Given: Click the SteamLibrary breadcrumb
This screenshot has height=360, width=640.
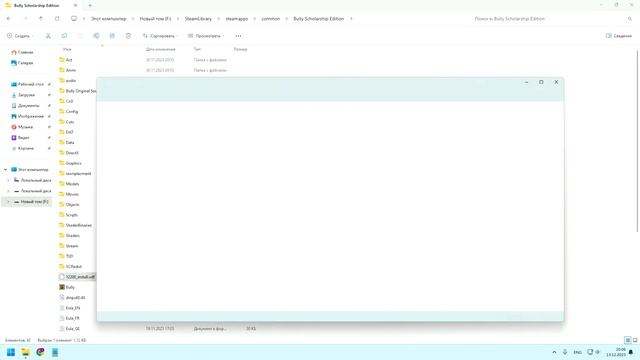Looking at the screenshot, I should coord(198,19).
